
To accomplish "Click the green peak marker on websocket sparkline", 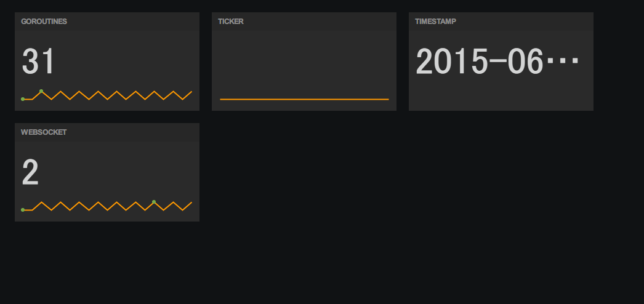I will [154, 202].
